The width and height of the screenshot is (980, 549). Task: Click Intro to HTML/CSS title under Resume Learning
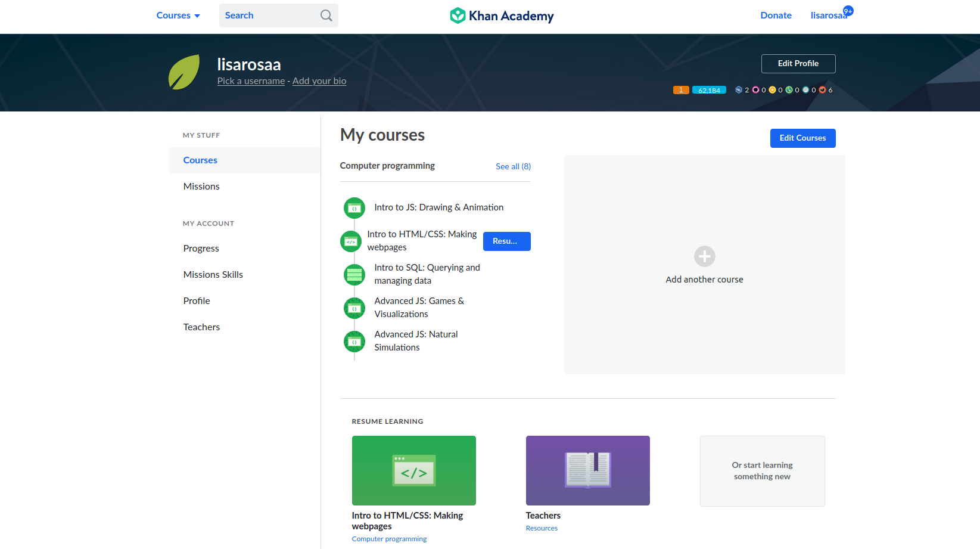407,521
